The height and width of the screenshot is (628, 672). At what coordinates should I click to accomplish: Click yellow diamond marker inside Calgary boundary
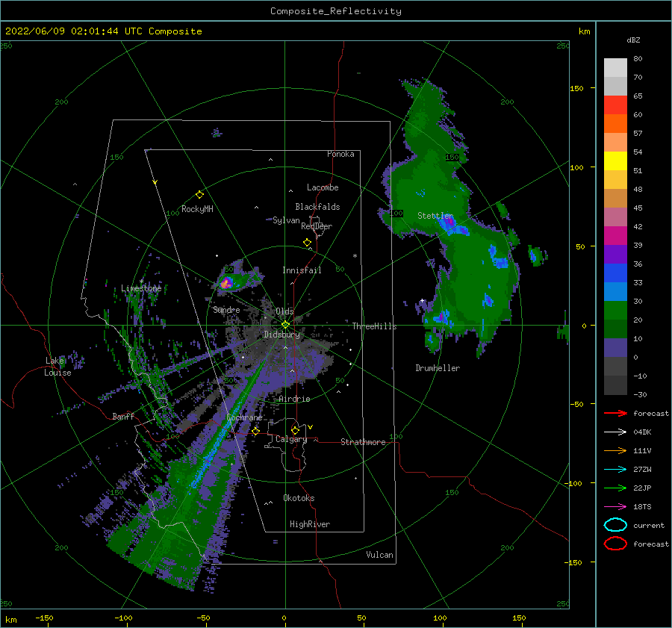pyautogui.click(x=295, y=430)
